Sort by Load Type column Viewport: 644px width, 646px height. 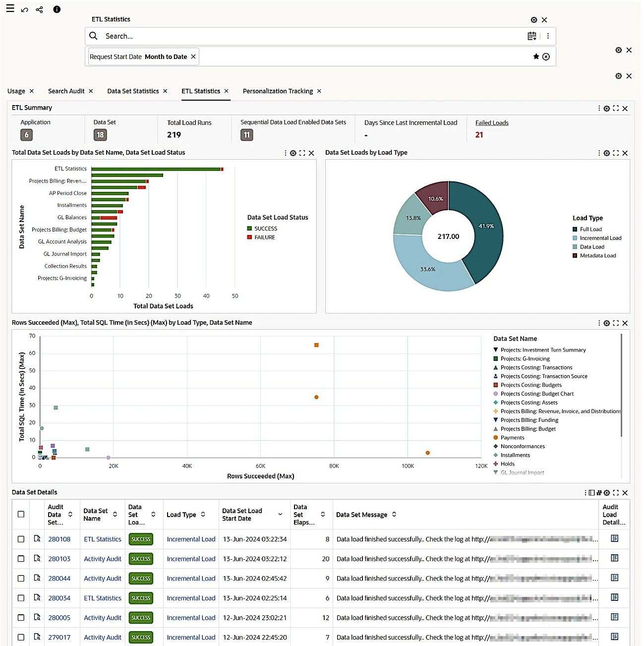coord(203,515)
